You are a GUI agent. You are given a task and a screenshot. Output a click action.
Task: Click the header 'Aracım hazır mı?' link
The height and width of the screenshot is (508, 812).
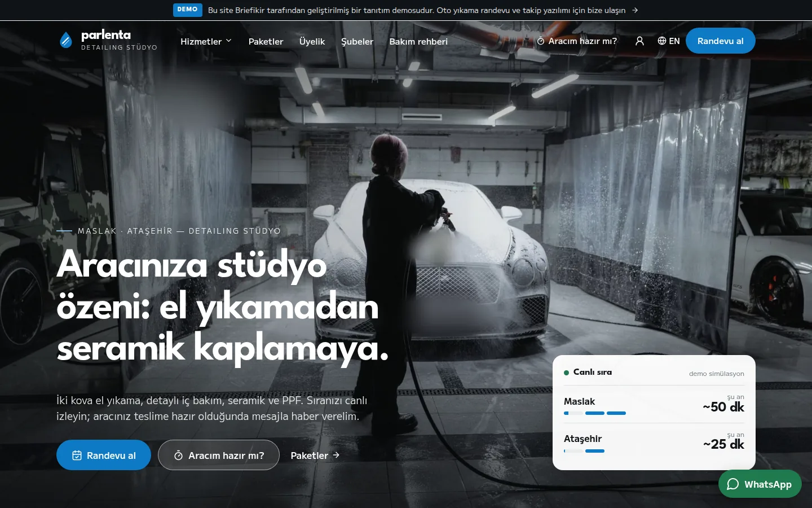[577, 41]
